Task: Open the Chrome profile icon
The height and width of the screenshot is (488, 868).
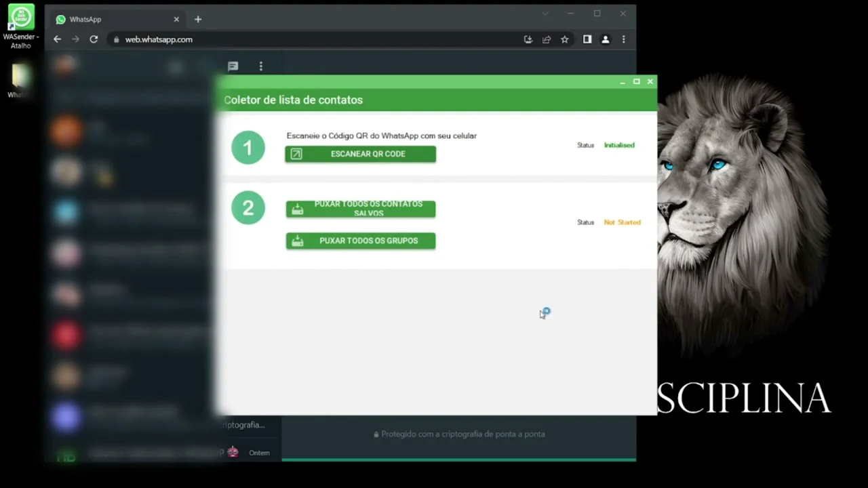Action: point(606,39)
